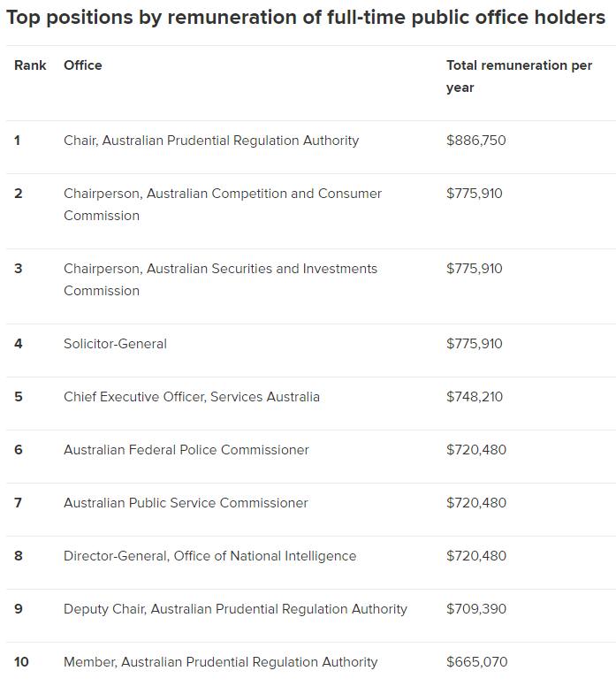Click the $748,210 remuneration figure

[475, 397]
